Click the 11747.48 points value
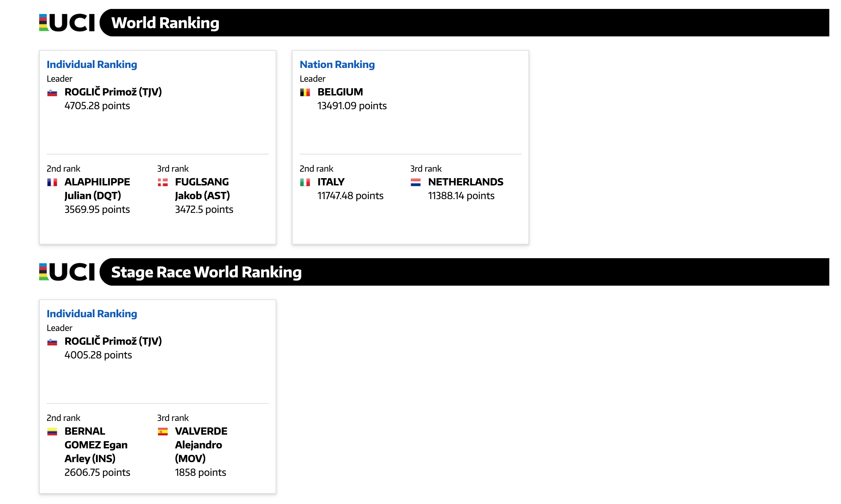This screenshot has height=504, width=841. tap(350, 196)
